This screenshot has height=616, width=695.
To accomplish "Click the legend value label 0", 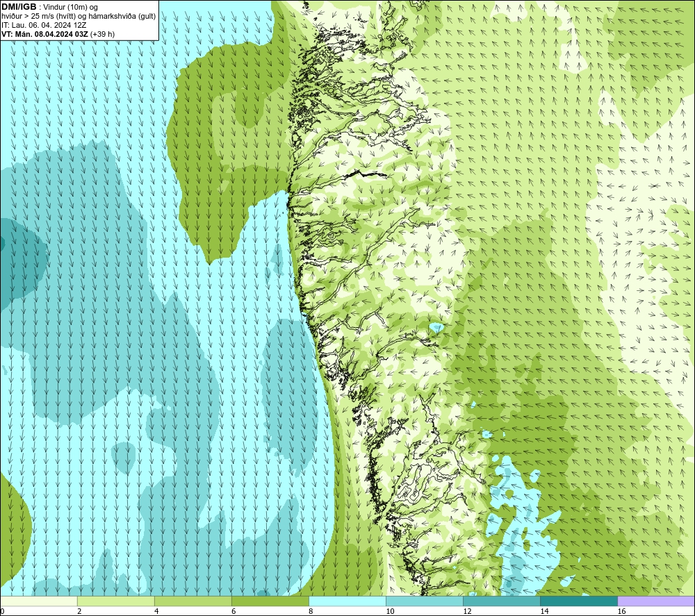I will pyautogui.click(x=2, y=611).
